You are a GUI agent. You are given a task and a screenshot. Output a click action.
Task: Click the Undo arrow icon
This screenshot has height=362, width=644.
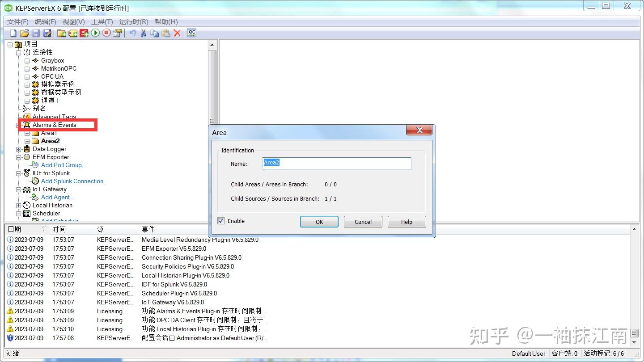point(132,33)
